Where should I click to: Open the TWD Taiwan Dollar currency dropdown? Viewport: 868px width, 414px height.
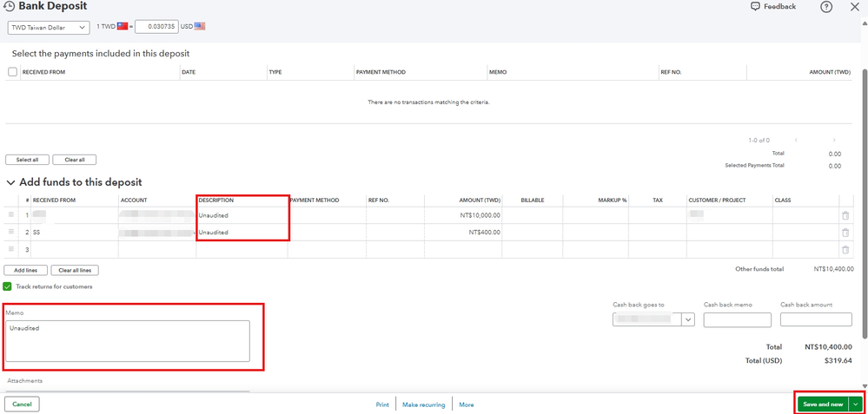coord(49,27)
